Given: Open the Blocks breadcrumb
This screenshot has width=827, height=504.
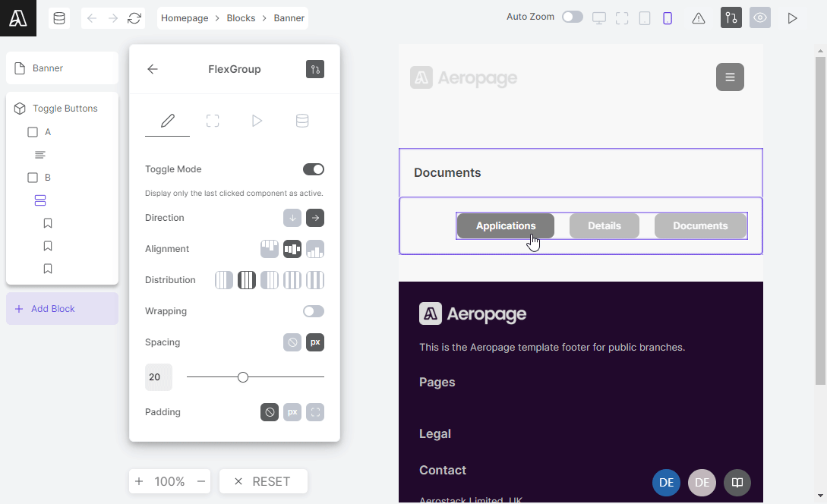Looking at the screenshot, I should [x=241, y=18].
